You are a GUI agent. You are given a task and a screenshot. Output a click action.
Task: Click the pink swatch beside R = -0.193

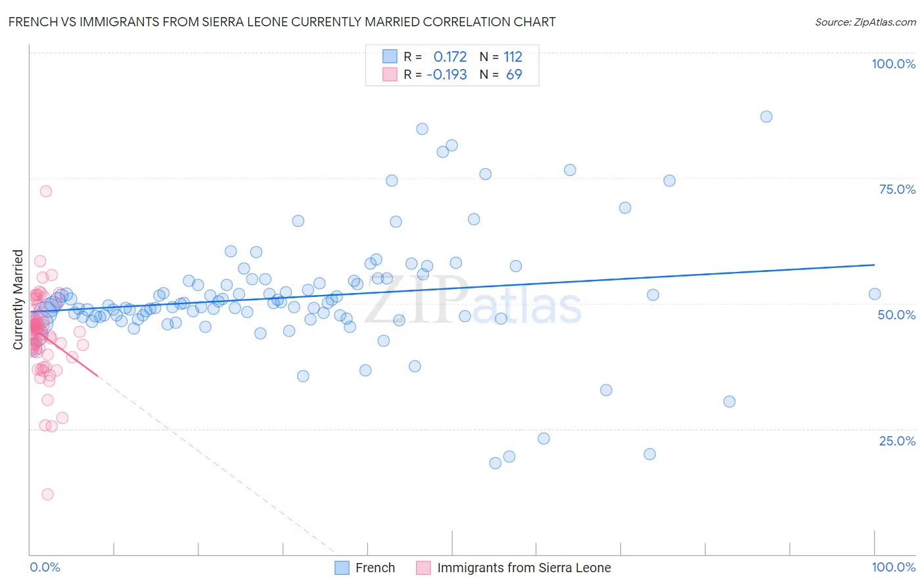coord(390,74)
